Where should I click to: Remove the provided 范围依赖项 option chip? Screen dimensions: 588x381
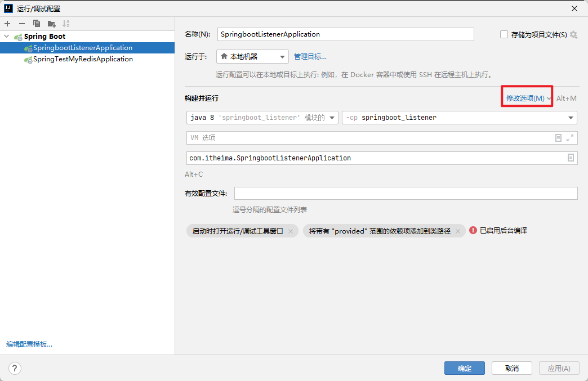pos(458,231)
